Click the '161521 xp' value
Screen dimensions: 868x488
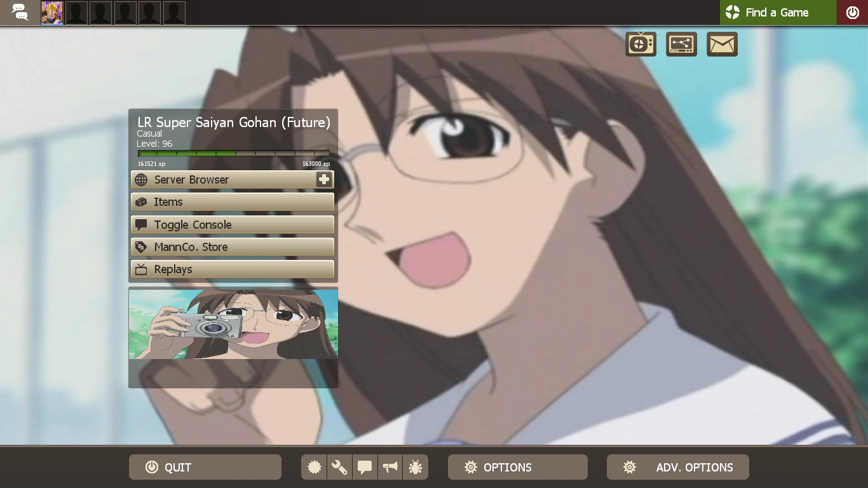click(x=152, y=164)
